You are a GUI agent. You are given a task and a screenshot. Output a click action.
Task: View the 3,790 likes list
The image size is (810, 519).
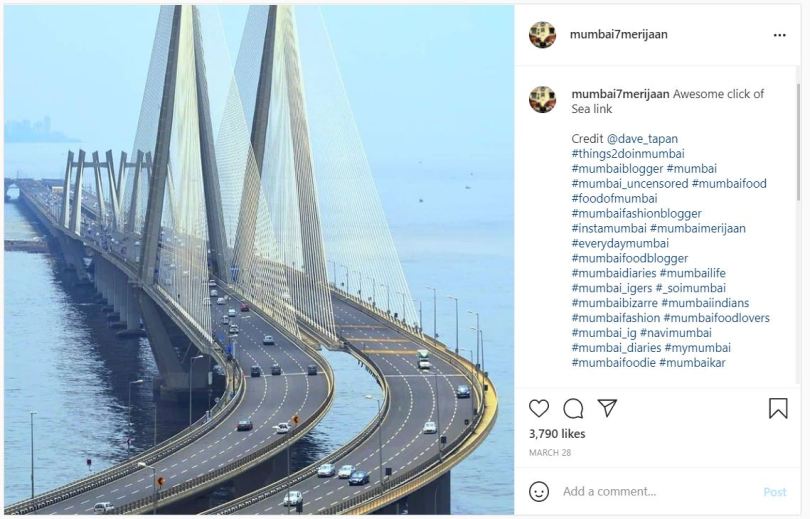click(557, 434)
